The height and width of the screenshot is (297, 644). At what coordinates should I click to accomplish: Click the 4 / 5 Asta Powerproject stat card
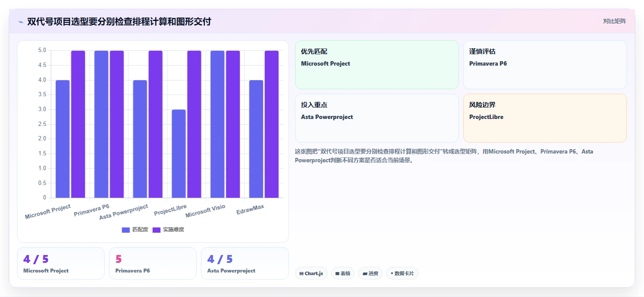245,263
